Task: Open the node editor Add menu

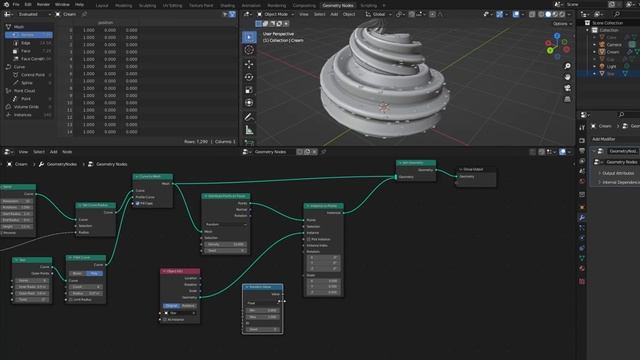Action: pos(53,152)
